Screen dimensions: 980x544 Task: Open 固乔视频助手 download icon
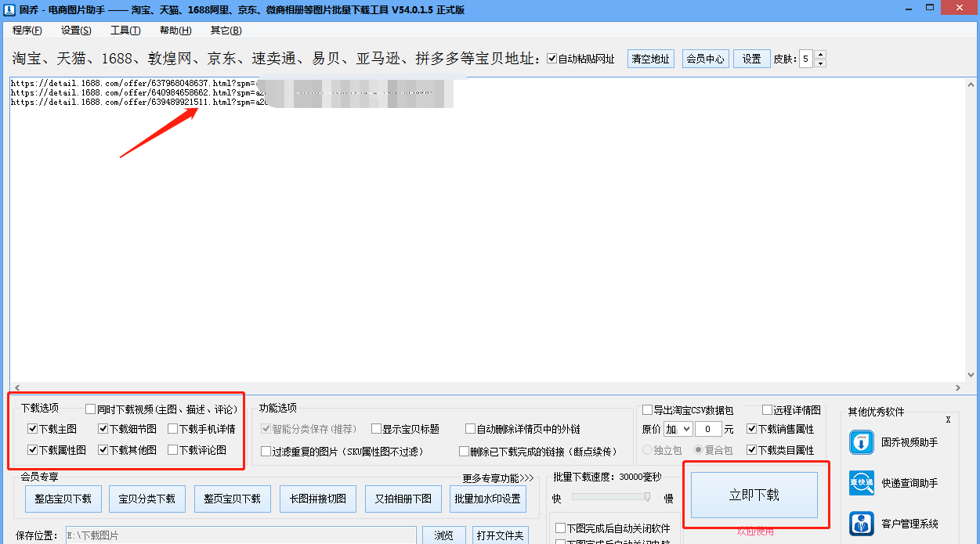pos(862,442)
